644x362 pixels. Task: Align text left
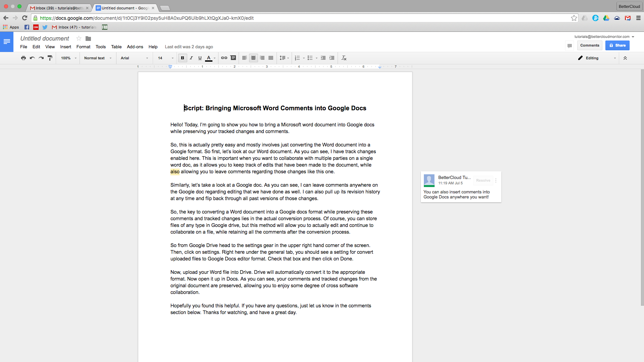coord(245,58)
